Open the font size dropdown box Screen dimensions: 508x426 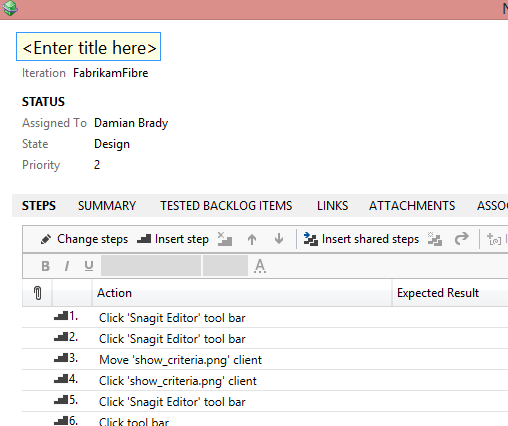[x=225, y=266]
